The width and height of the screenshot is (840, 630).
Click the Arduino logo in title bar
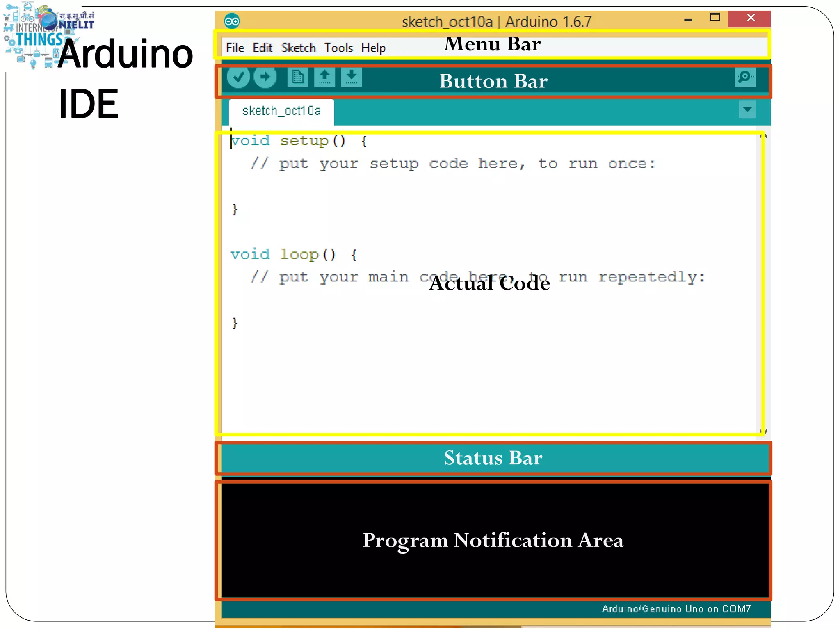(232, 21)
